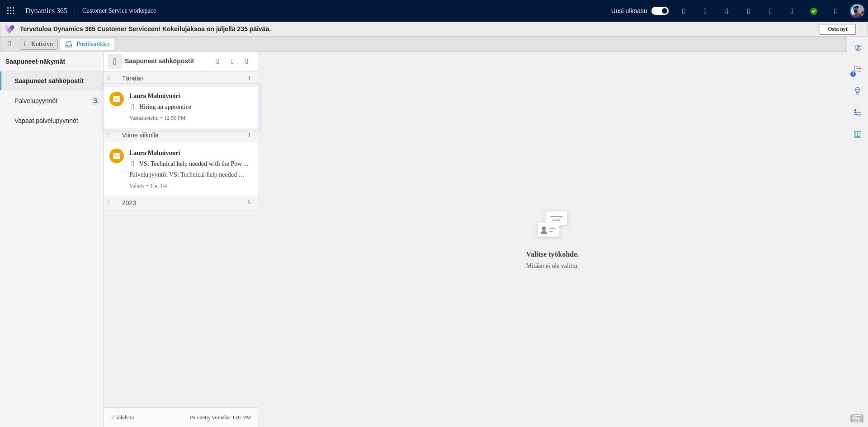Select the Postilaatikko tab
Viewport: 868px width, 427px height.
point(87,44)
